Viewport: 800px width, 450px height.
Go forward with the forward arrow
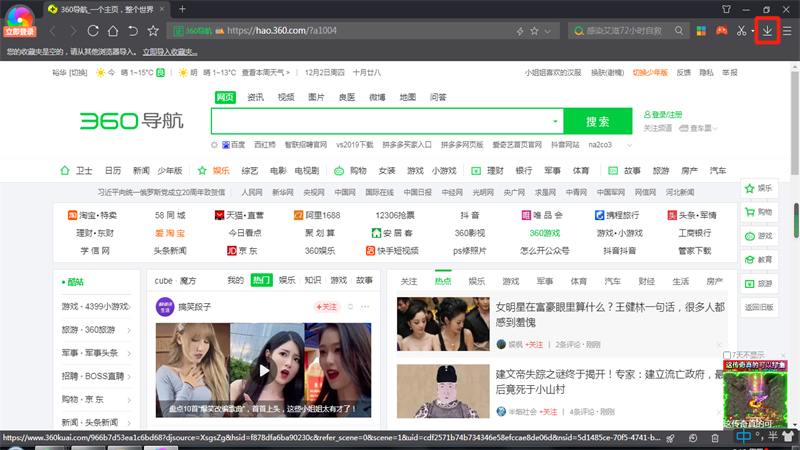(73, 31)
